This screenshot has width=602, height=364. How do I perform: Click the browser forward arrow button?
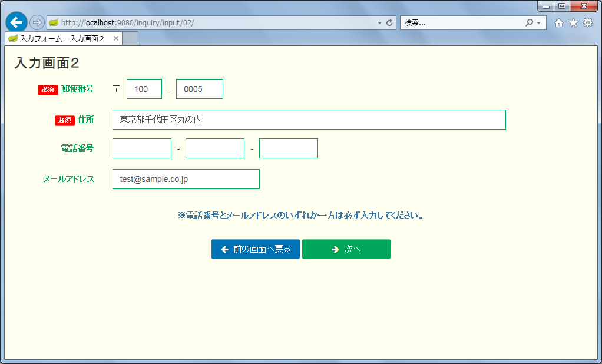[x=37, y=22]
